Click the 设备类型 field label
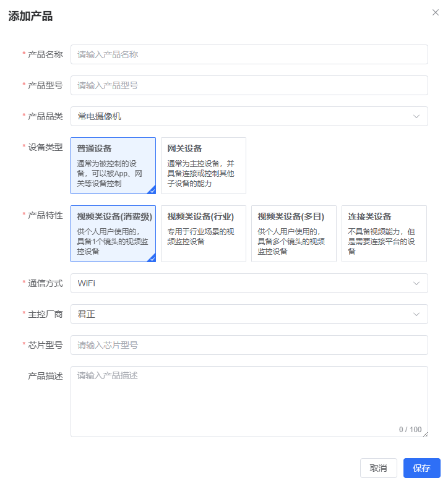The image size is (448, 486). 45,147
